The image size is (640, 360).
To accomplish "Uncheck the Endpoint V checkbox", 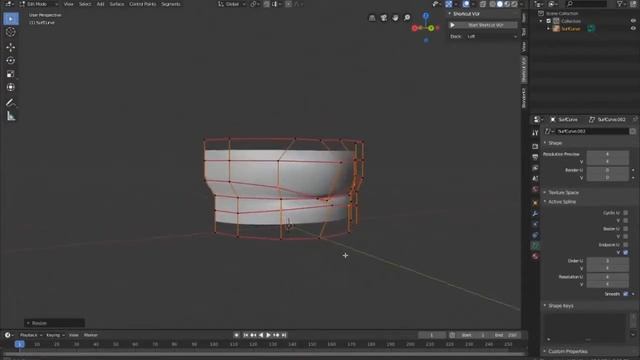I will point(626,253).
